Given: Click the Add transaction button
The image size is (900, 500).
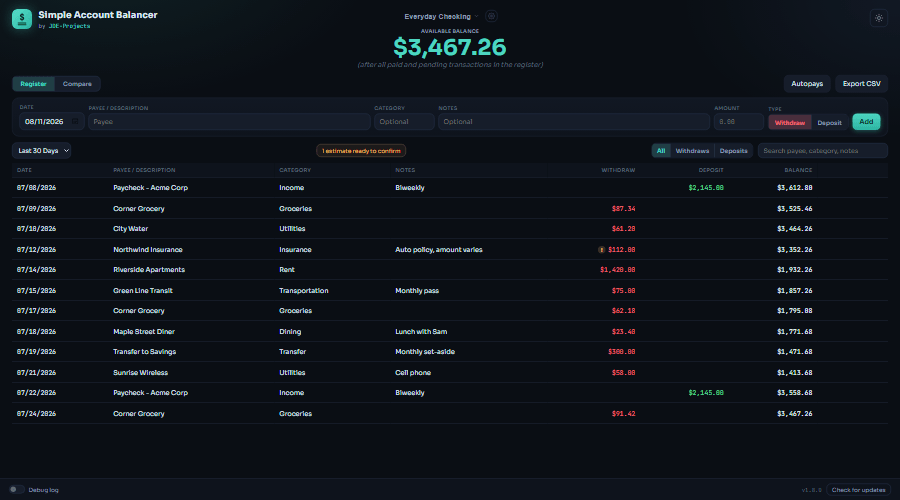Looking at the screenshot, I should coord(866,122).
